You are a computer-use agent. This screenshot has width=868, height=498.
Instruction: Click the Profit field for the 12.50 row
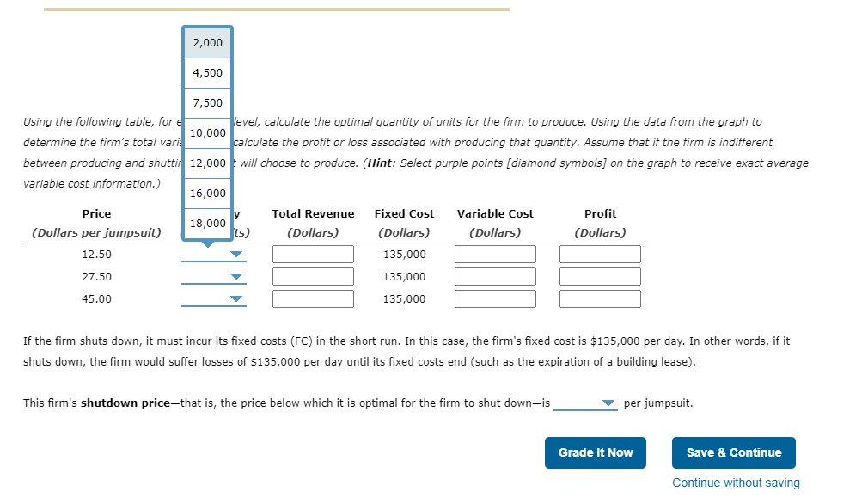(x=600, y=253)
